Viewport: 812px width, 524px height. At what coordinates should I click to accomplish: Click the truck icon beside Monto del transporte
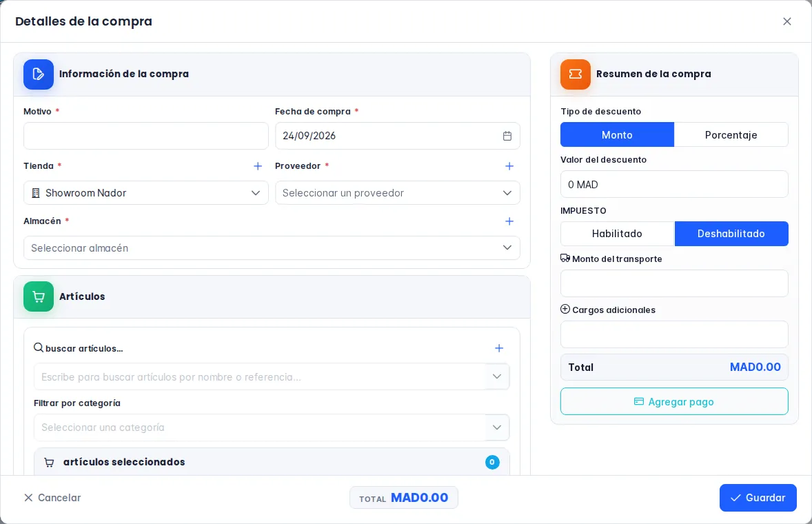[565, 258]
